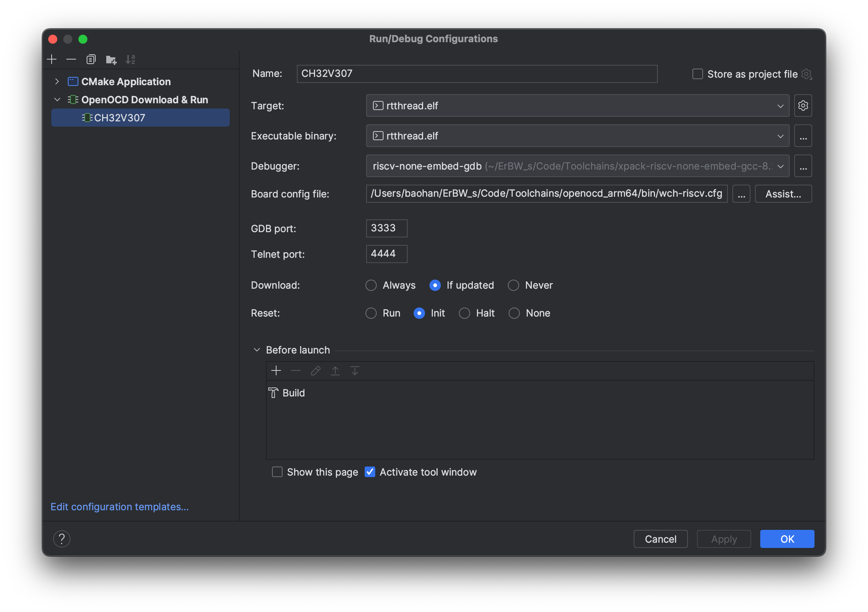The width and height of the screenshot is (868, 612).
Task: Sort configurations alphabetically
Action: 130,60
